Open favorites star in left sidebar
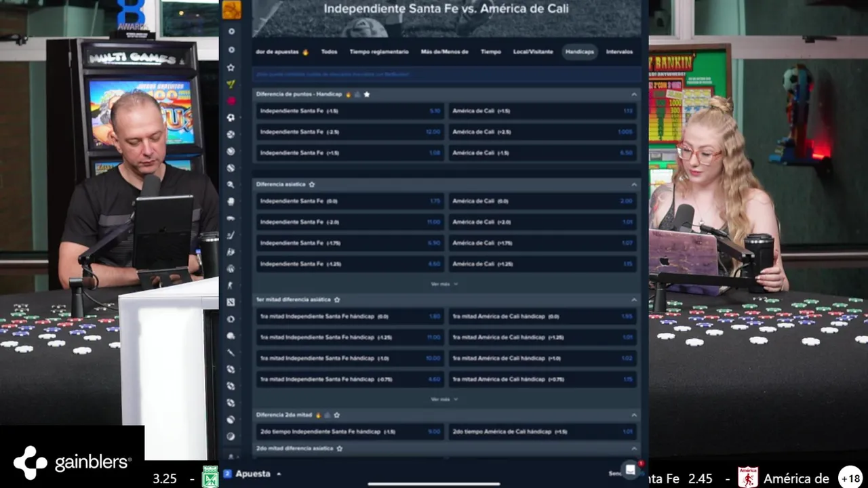 tap(231, 67)
